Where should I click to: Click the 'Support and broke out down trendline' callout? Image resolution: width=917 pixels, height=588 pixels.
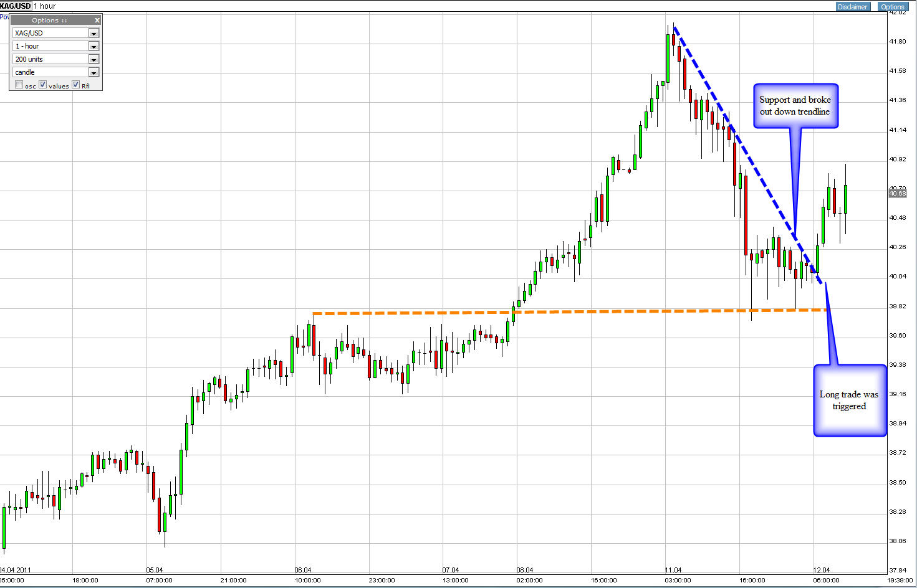pyautogui.click(x=795, y=106)
